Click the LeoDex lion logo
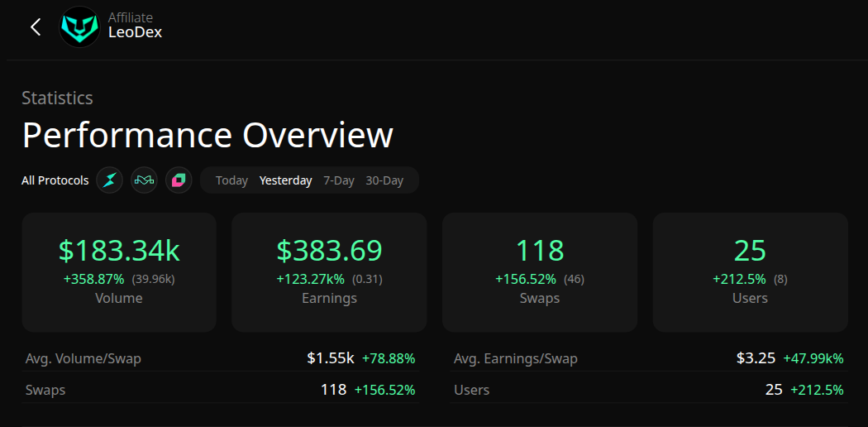868x427 pixels. click(79, 27)
